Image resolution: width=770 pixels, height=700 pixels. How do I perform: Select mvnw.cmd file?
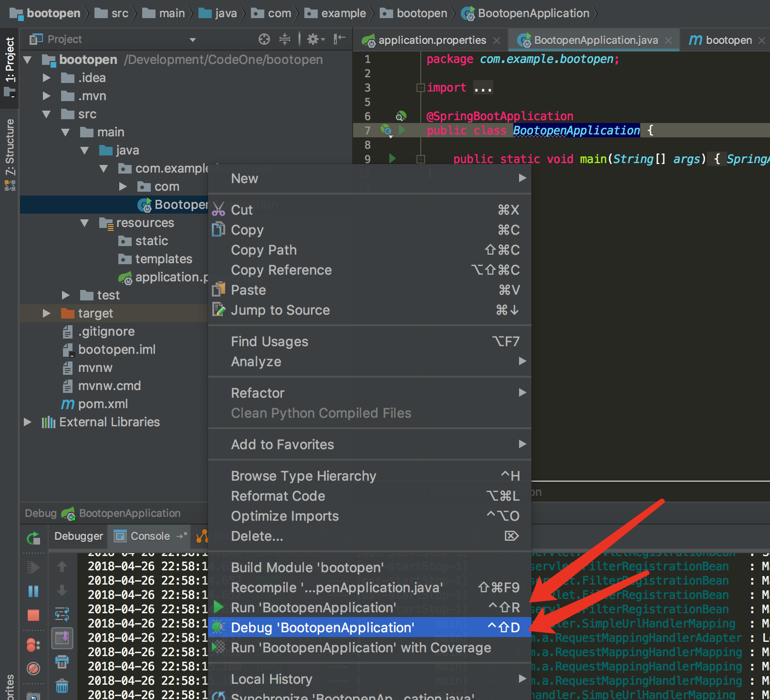pos(102,386)
